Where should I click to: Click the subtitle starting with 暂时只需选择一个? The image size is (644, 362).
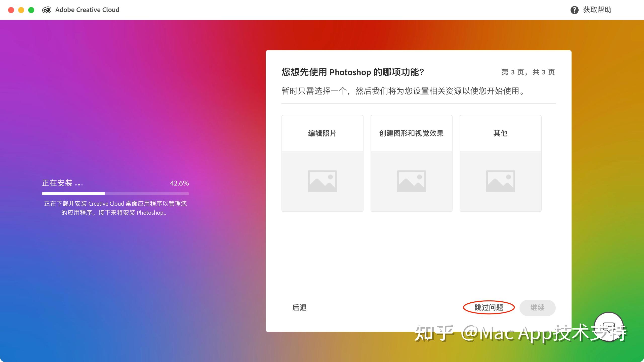(403, 91)
